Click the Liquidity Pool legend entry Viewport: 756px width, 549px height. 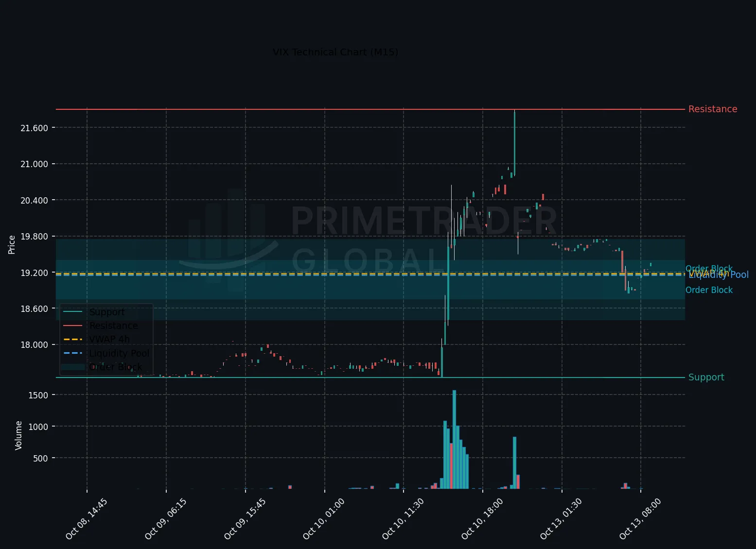point(119,353)
